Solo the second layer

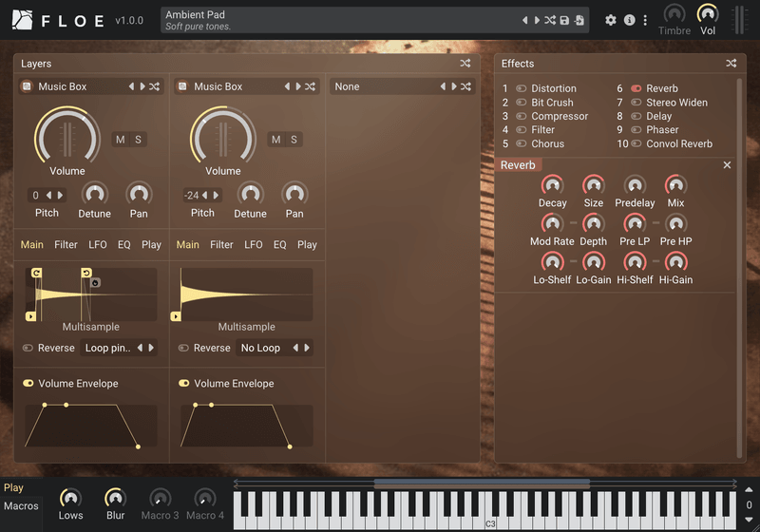click(294, 140)
